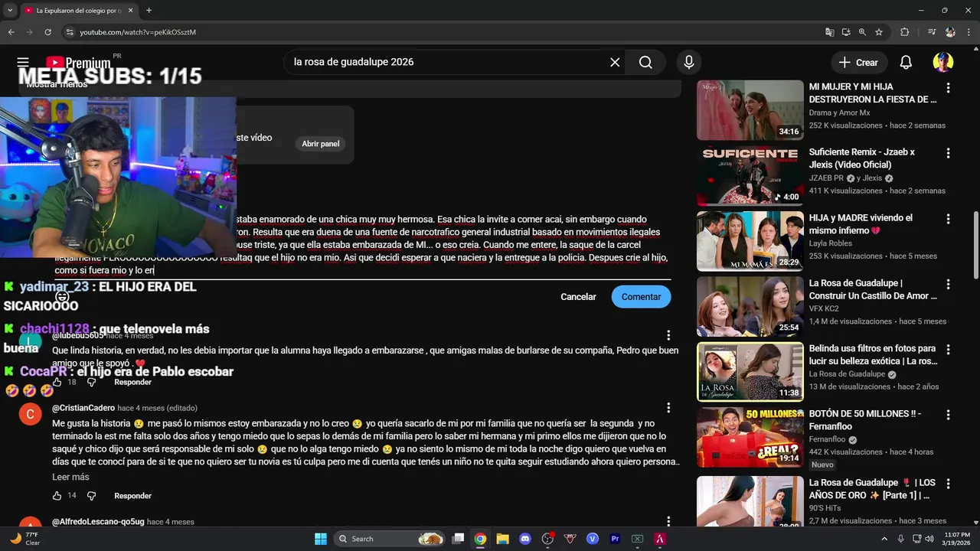
Task: Open YouTube notifications bell
Action: click(906, 62)
